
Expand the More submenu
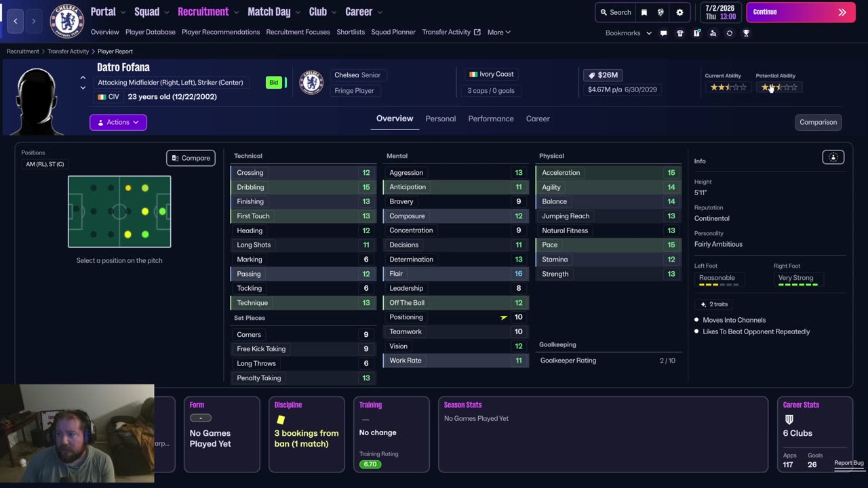pyautogui.click(x=499, y=33)
